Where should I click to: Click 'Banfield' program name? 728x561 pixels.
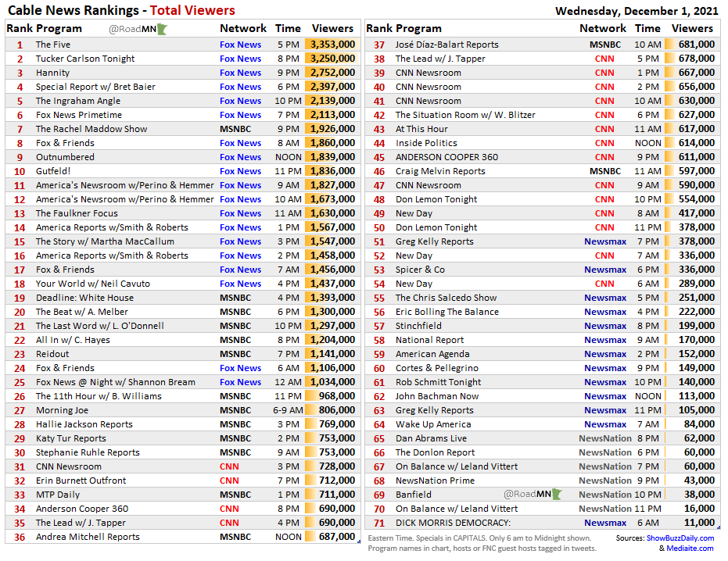tap(413, 495)
